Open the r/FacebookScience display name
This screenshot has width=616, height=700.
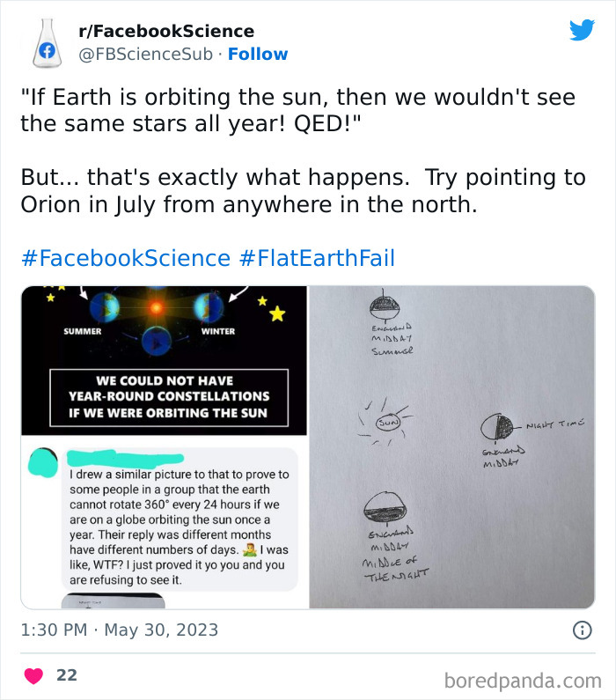coord(166,31)
